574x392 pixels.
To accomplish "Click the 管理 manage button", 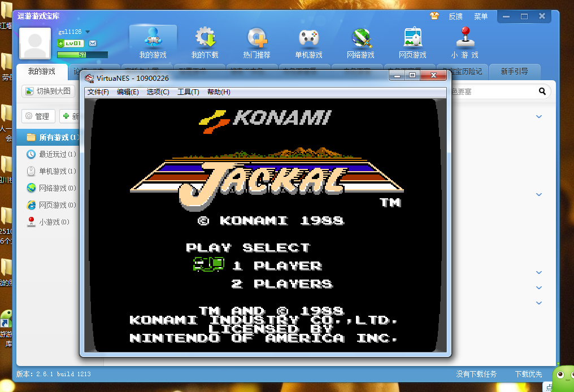I will [38, 116].
